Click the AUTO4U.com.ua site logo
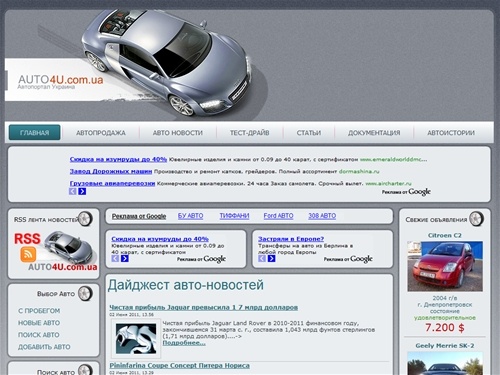 (60, 82)
